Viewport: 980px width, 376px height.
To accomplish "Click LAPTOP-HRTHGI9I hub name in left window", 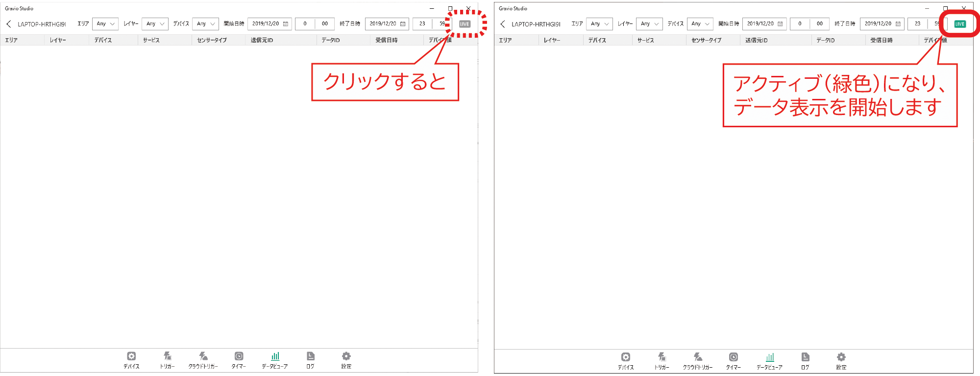I will click(42, 24).
